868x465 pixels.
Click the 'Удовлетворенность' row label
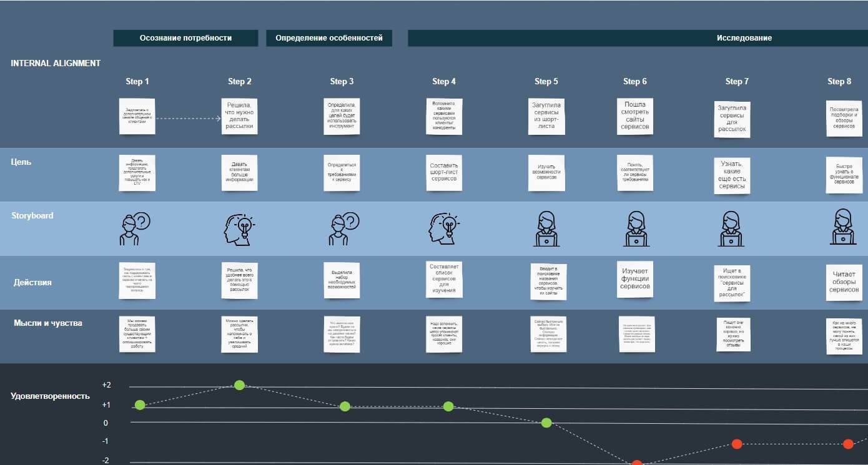pyautogui.click(x=50, y=396)
